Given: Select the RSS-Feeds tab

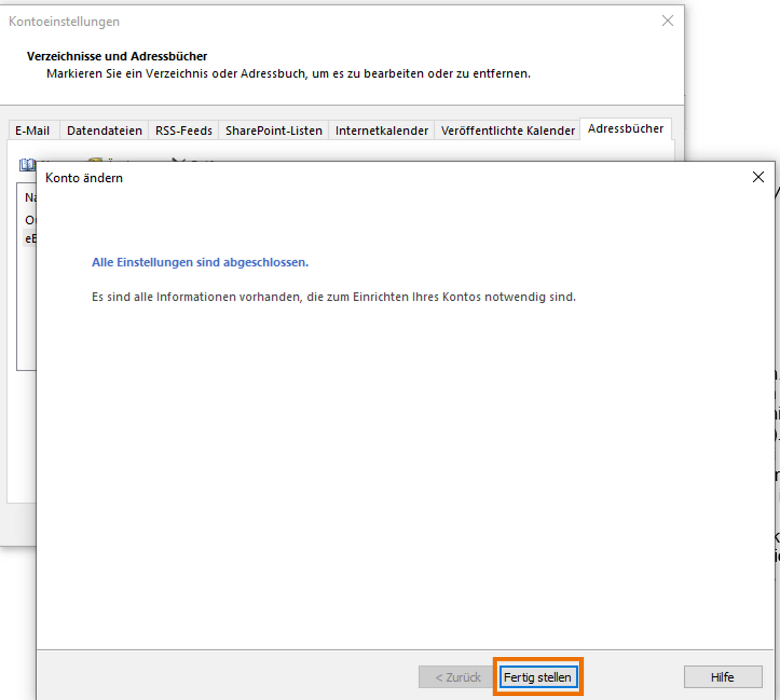Looking at the screenshot, I should coord(184,131).
